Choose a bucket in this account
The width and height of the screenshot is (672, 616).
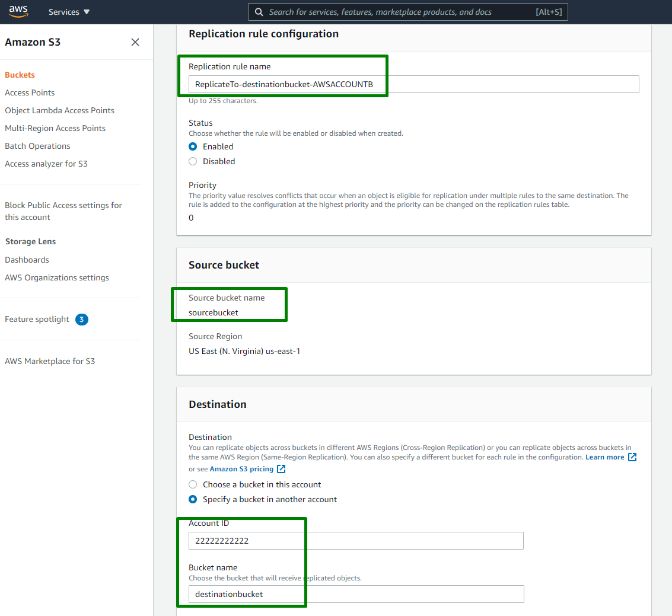coord(193,484)
